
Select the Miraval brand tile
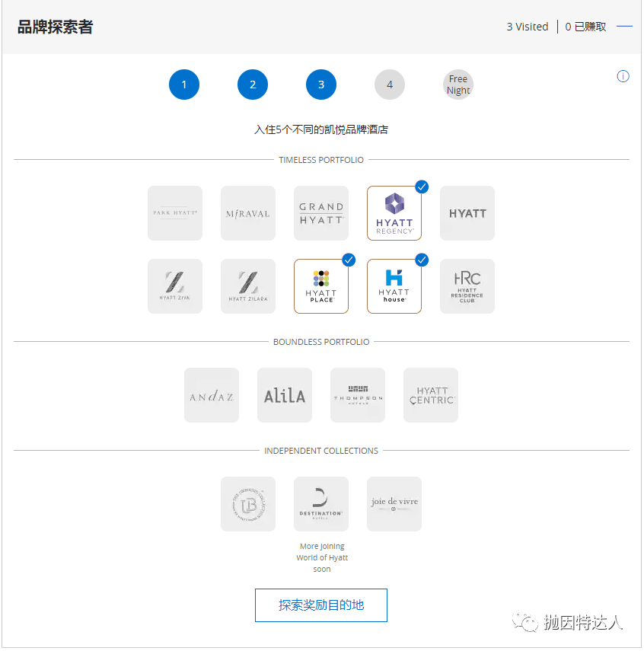248,213
